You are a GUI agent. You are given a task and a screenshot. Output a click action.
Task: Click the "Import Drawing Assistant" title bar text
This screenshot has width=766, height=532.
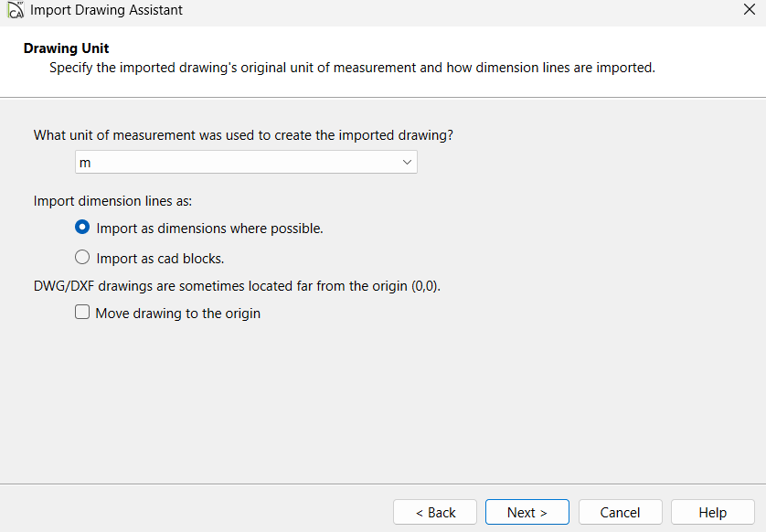click(x=106, y=10)
